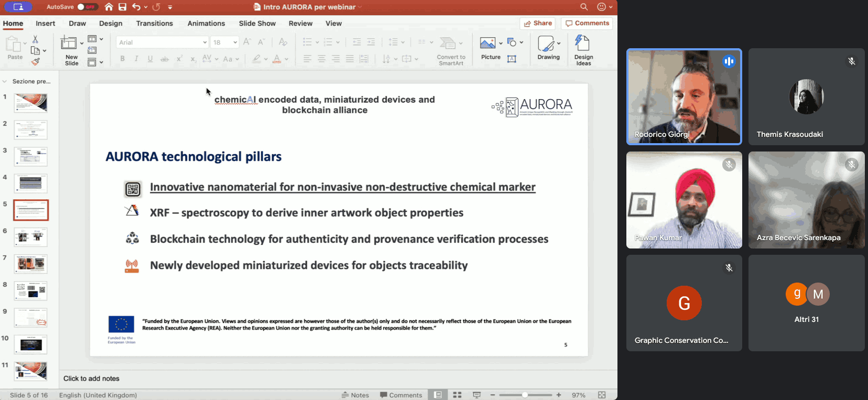This screenshot has height=400, width=868.
Task: Click the Home icon in title bar
Action: 108,7
